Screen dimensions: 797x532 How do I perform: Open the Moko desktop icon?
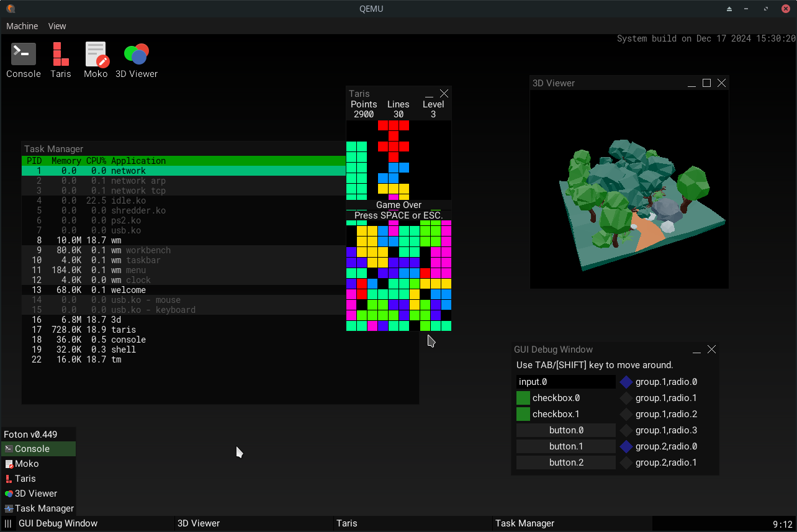pyautogui.click(x=96, y=60)
